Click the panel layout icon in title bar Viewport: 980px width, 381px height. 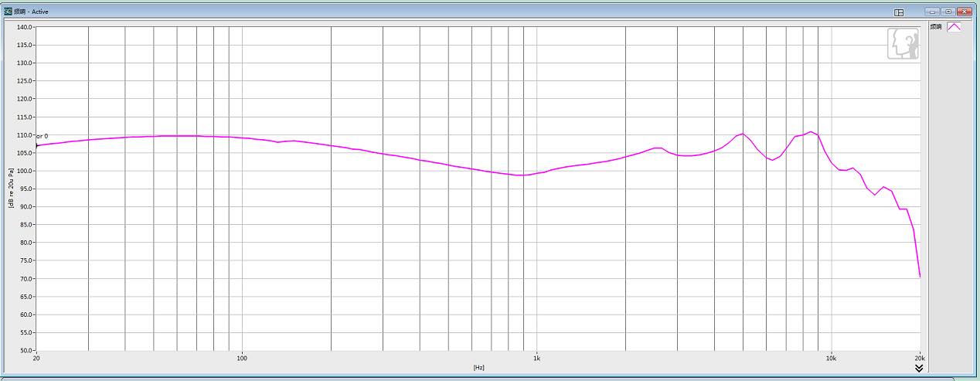(899, 12)
